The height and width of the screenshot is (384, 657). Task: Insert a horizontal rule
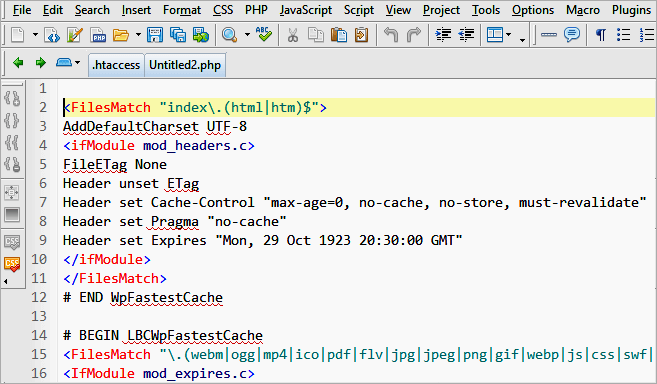(548, 35)
